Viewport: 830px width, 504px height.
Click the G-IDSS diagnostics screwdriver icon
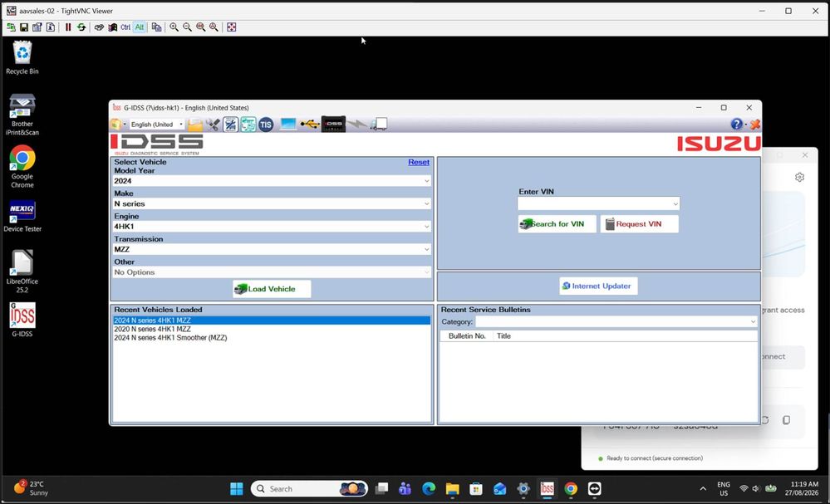pyautogui.click(x=230, y=125)
